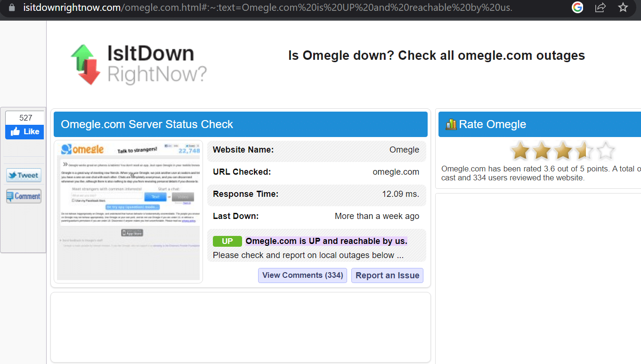Bookmark this page with the star icon
The height and width of the screenshot is (364, 641).
point(623,8)
